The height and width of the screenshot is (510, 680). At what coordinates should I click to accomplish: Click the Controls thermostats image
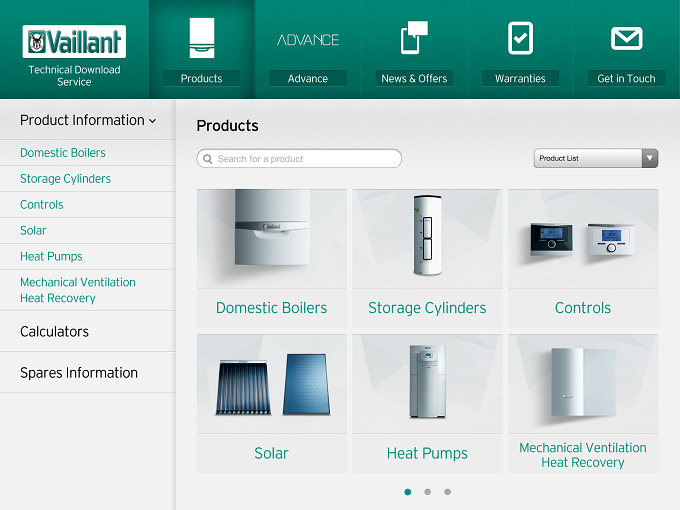583,239
